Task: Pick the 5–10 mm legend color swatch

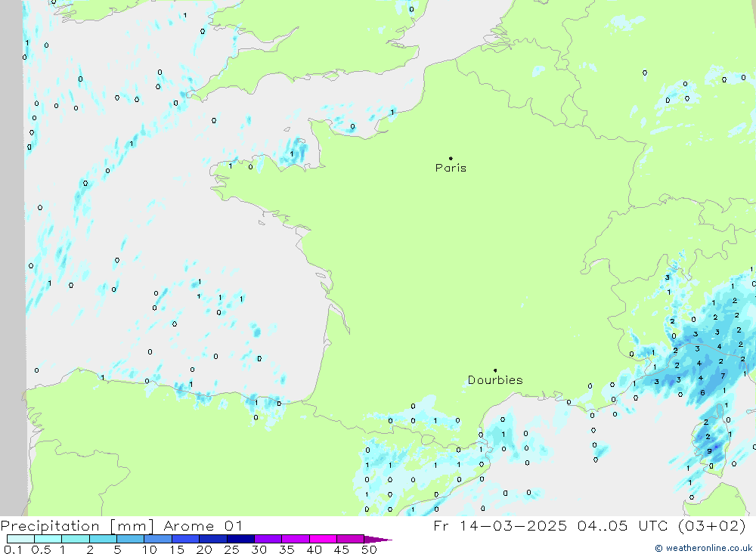Action: click(x=130, y=539)
